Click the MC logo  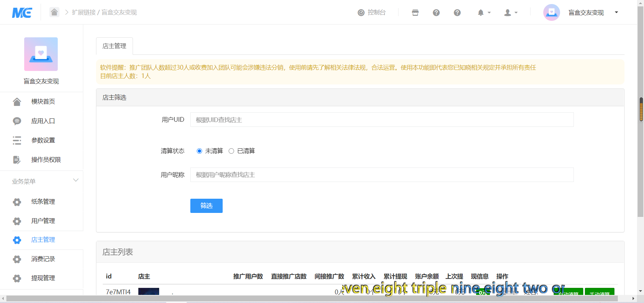click(22, 13)
